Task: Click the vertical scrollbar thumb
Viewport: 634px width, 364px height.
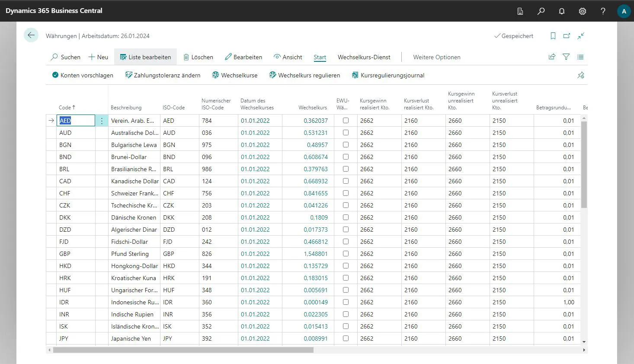Action: point(584,164)
